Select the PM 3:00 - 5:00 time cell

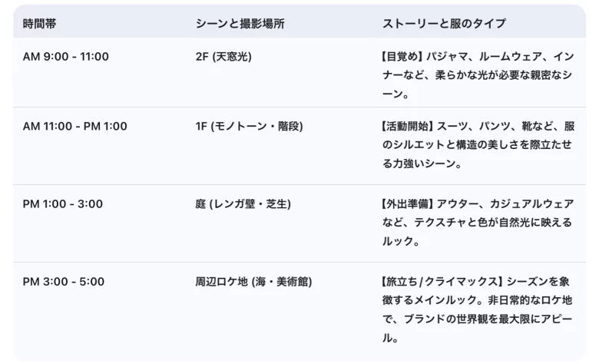pyautogui.click(x=63, y=282)
